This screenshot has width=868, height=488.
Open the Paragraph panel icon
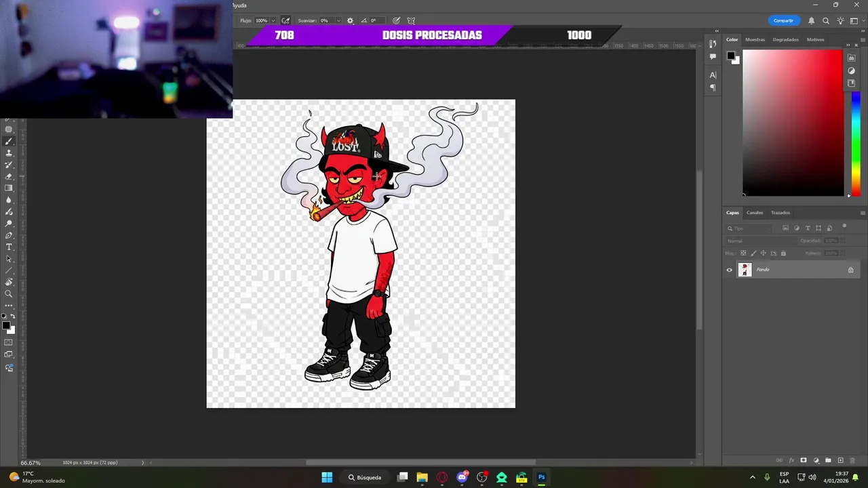pyautogui.click(x=713, y=87)
